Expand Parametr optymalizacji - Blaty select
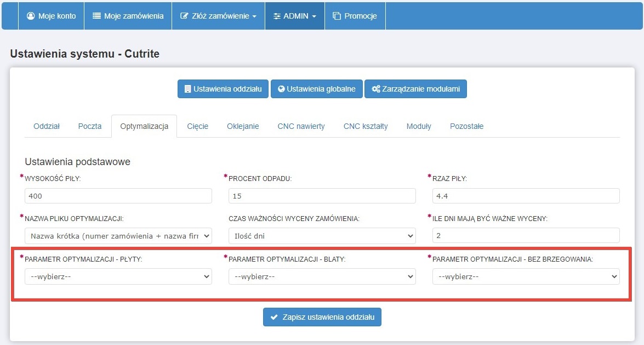The image size is (644, 345). 322,276
